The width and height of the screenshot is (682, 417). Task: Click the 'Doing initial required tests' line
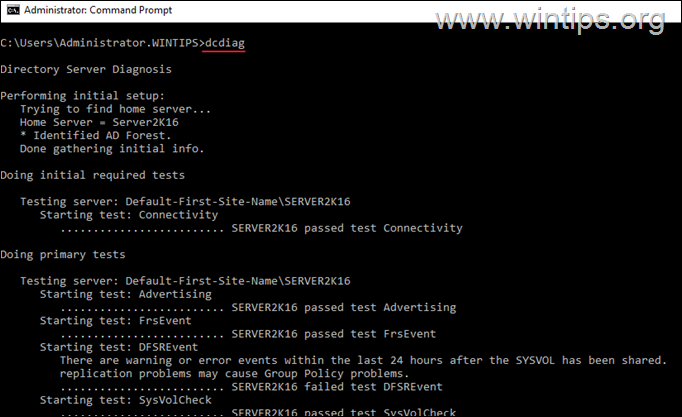[92, 175]
